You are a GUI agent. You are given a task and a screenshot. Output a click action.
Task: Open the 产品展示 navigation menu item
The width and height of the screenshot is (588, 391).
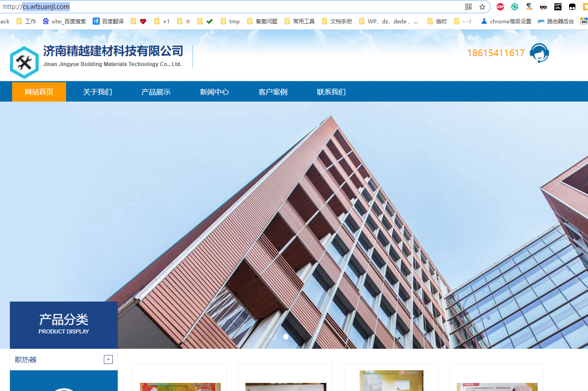coord(156,92)
